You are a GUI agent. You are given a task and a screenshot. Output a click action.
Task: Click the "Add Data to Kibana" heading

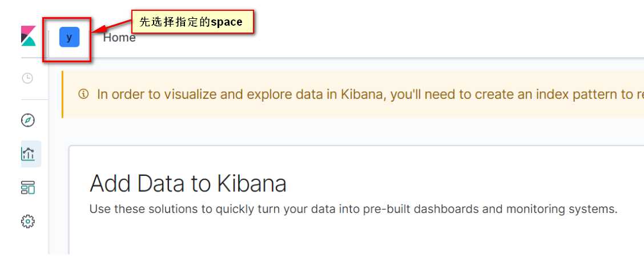188,184
